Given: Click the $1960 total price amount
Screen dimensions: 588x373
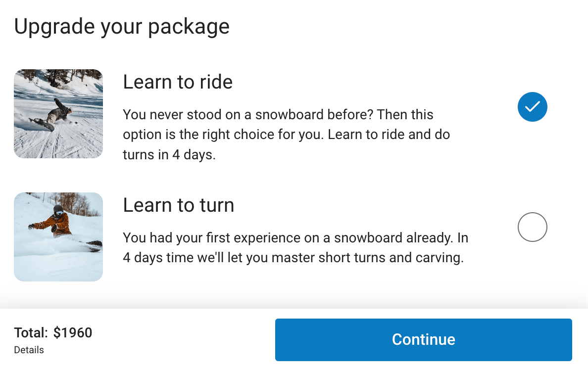Looking at the screenshot, I should coord(73,332).
